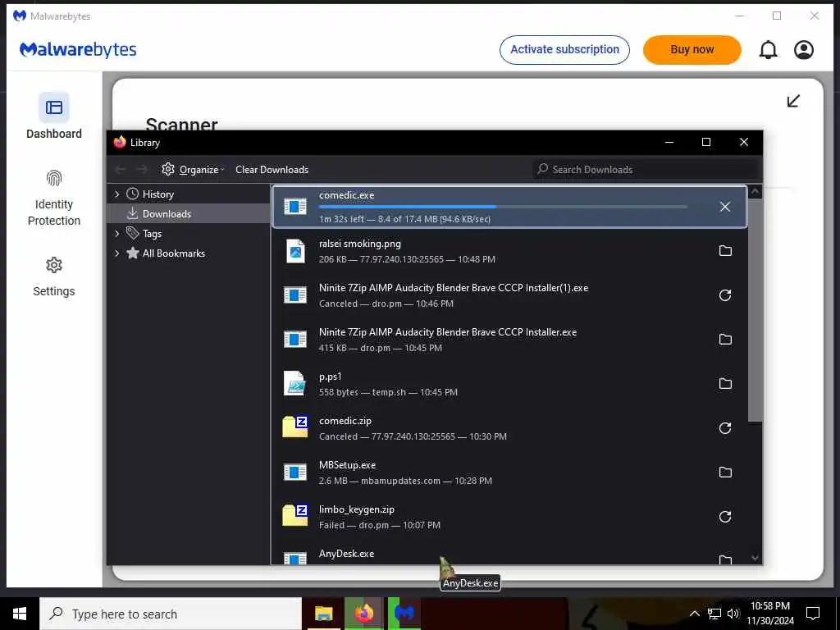The height and width of the screenshot is (630, 840).
Task: Cancel the comedic.exe download
Action: (725, 207)
